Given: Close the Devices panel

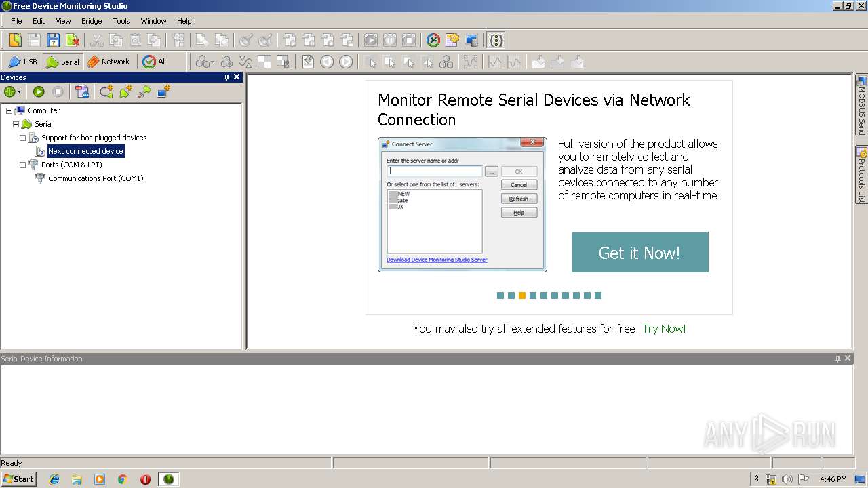Looking at the screenshot, I should point(237,77).
